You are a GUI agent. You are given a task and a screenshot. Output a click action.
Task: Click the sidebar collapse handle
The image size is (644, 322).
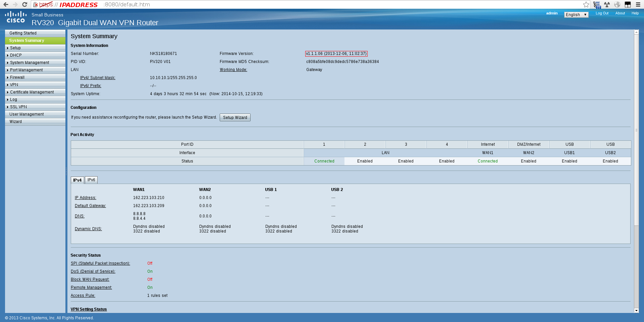(66, 171)
